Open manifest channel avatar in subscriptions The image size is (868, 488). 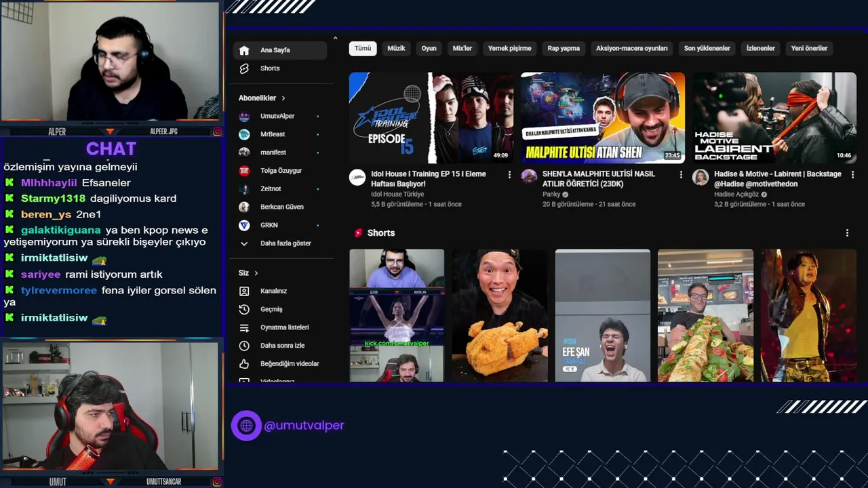point(244,152)
